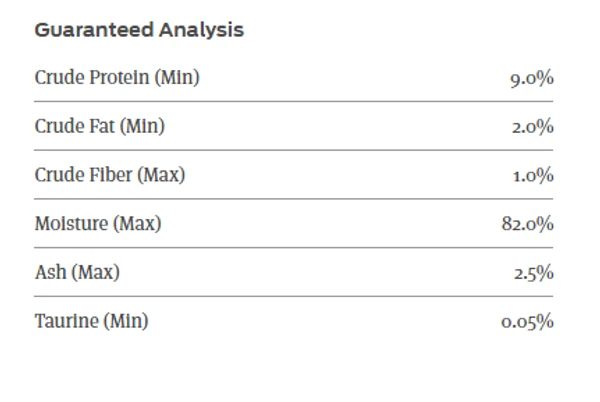
Task: Select the Ash (Max) label
Action: pos(77,272)
